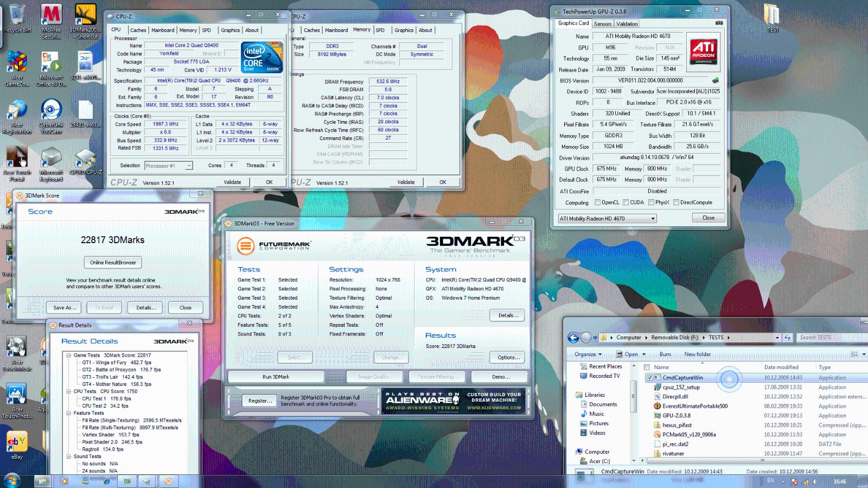The height and width of the screenshot is (488, 868).
Task: Open the eBay desktop icon
Action: [x=17, y=446]
